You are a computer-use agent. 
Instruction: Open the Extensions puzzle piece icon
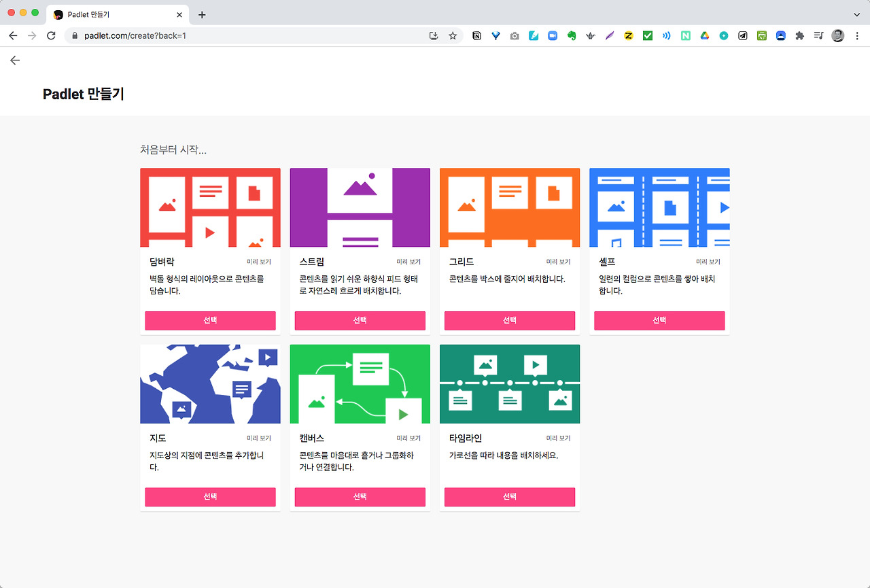click(x=799, y=35)
